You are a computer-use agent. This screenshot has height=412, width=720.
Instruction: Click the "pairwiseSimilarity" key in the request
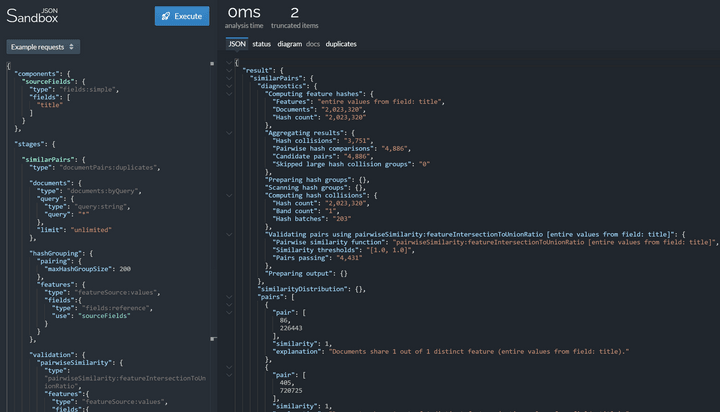73,363
